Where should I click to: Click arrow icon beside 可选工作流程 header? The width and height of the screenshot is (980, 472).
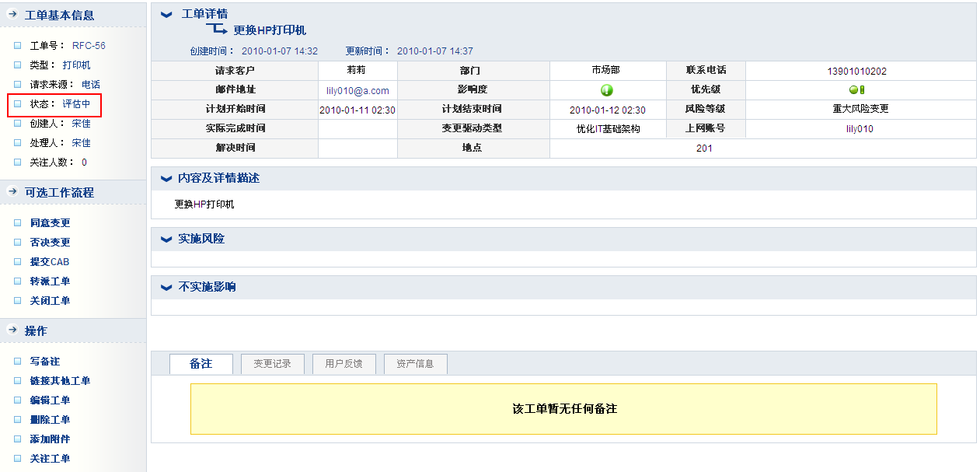click(12, 192)
